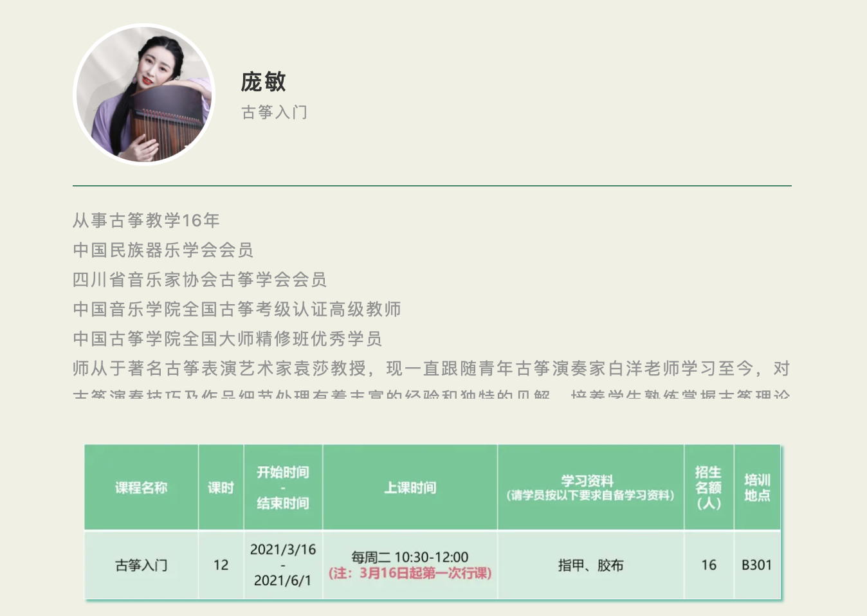Click the line 中国古筝学院全国大师精修班优秀学员
Screen dimensions: 867x616
pyautogui.click(x=228, y=339)
